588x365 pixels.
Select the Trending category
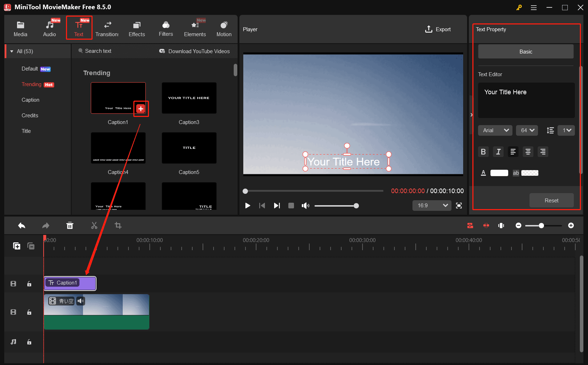32,84
